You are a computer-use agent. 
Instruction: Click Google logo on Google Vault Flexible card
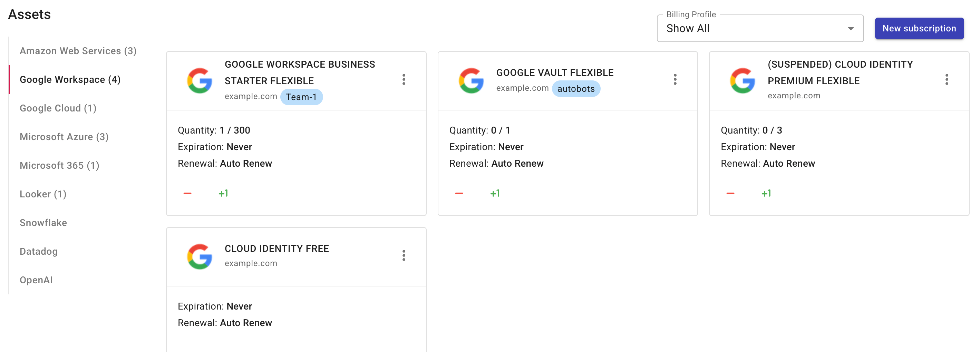tap(471, 81)
